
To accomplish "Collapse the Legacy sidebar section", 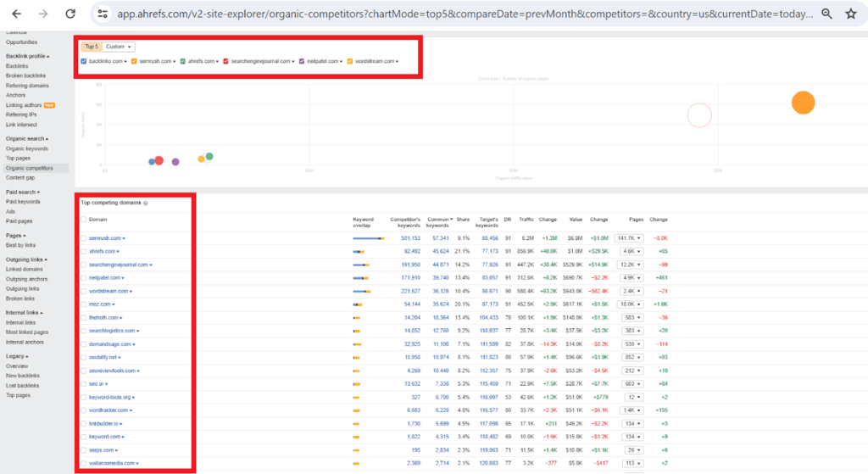I will click(17, 357).
